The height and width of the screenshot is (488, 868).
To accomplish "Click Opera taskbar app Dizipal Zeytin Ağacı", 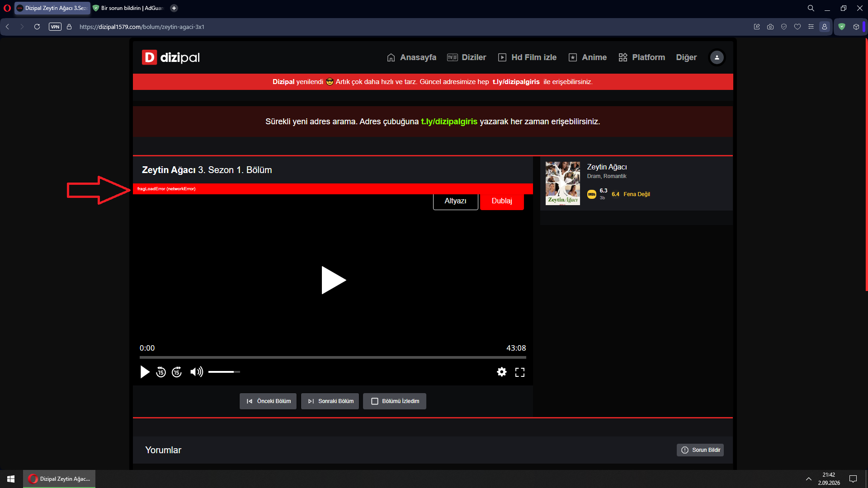I will click(59, 479).
